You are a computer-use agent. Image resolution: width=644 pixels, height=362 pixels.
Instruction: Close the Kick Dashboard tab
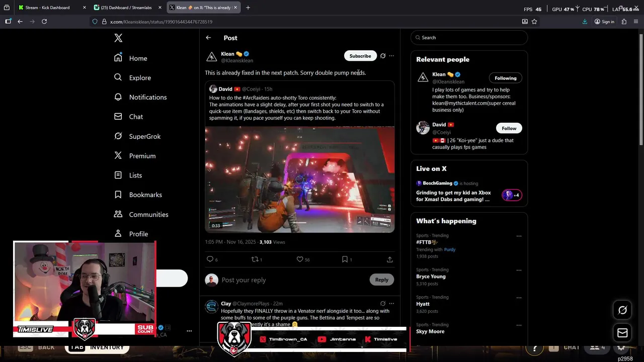tap(84, 8)
